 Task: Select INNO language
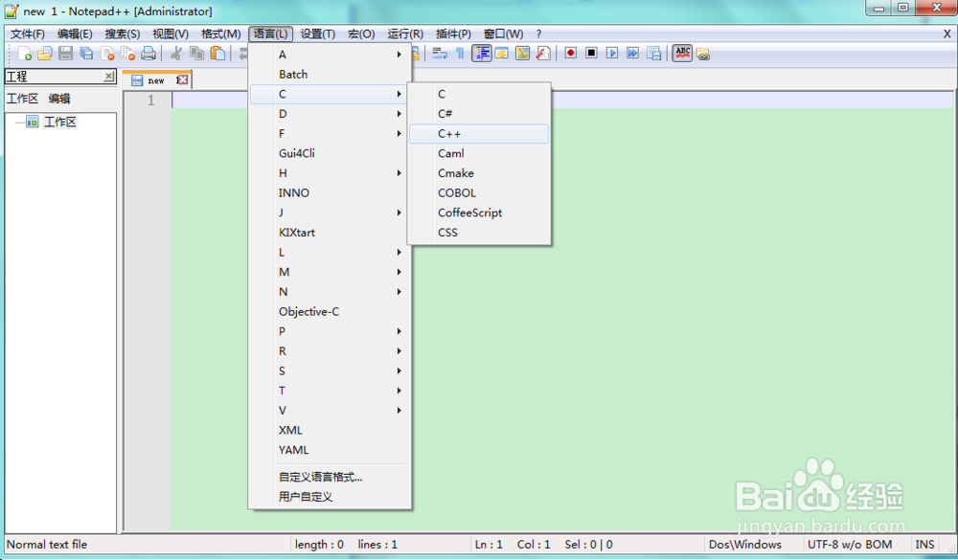(330, 192)
